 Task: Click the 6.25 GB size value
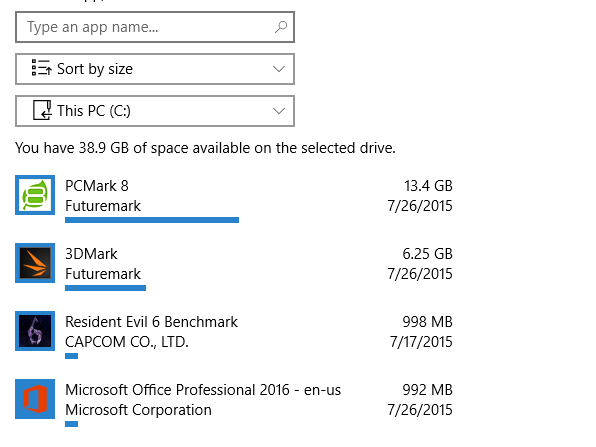click(428, 254)
